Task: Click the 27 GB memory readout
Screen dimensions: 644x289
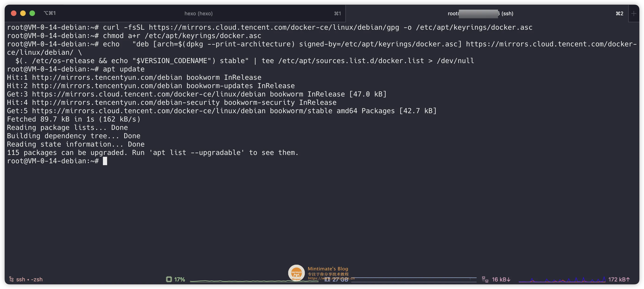Action: point(340,279)
